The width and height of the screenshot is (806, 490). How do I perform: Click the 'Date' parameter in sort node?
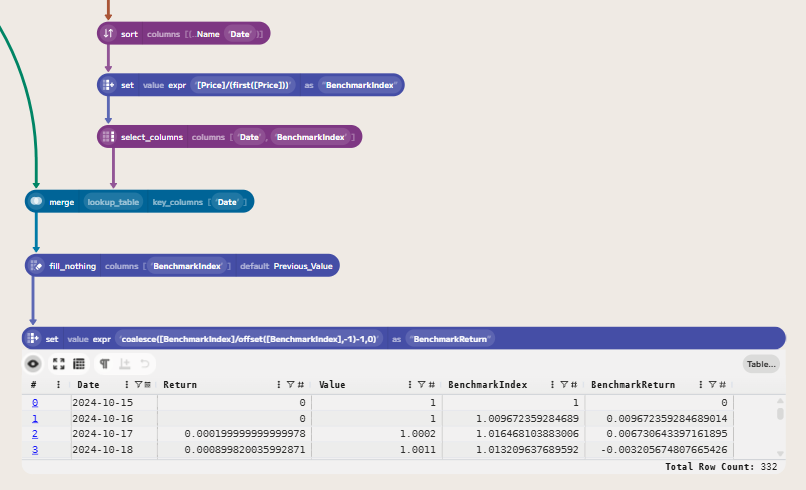point(240,34)
